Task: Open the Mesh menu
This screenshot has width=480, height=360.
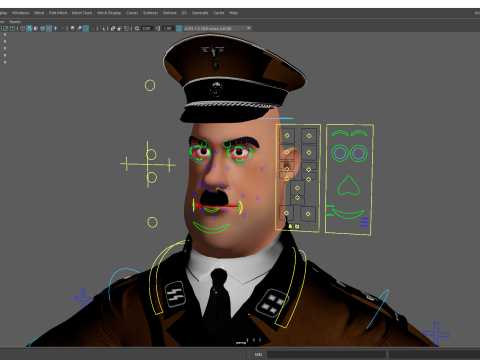Action: click(39, 13)
